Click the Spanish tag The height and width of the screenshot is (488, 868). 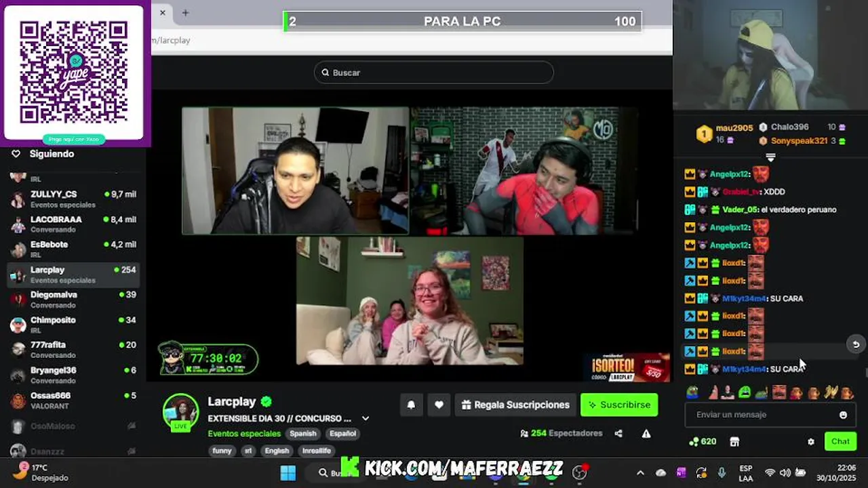tap(303, 434)
